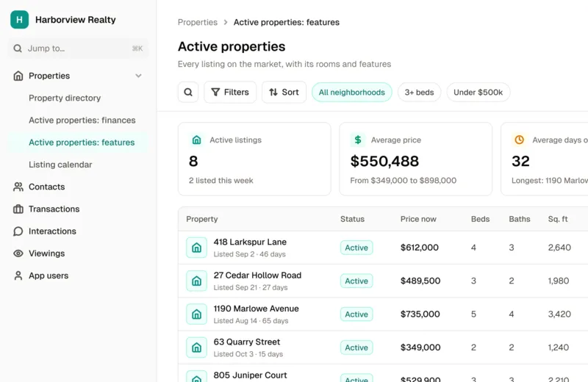This screenshot has height=382, width=588.
Task: Go to Interactions section
Action: click(78, 231)
